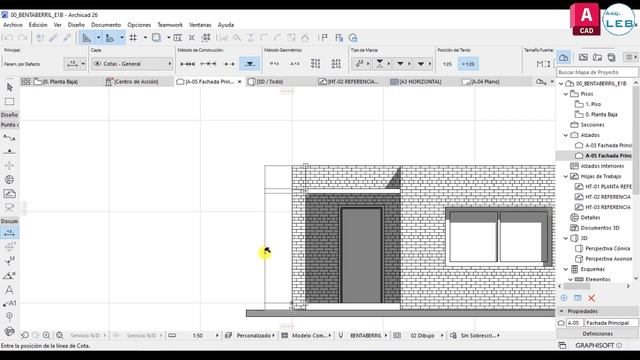Open the Edición menu

[38, 25]
